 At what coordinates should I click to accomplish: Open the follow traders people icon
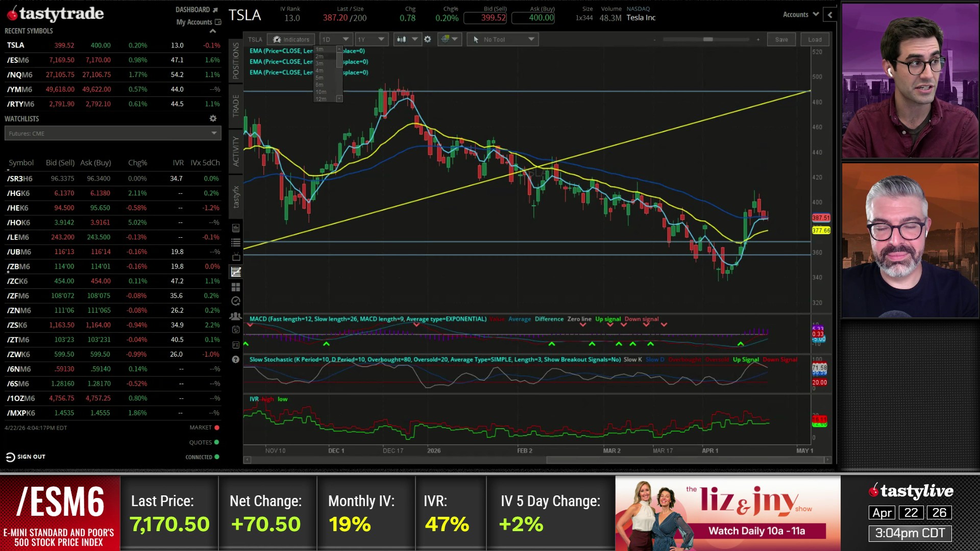pos(236,316)
